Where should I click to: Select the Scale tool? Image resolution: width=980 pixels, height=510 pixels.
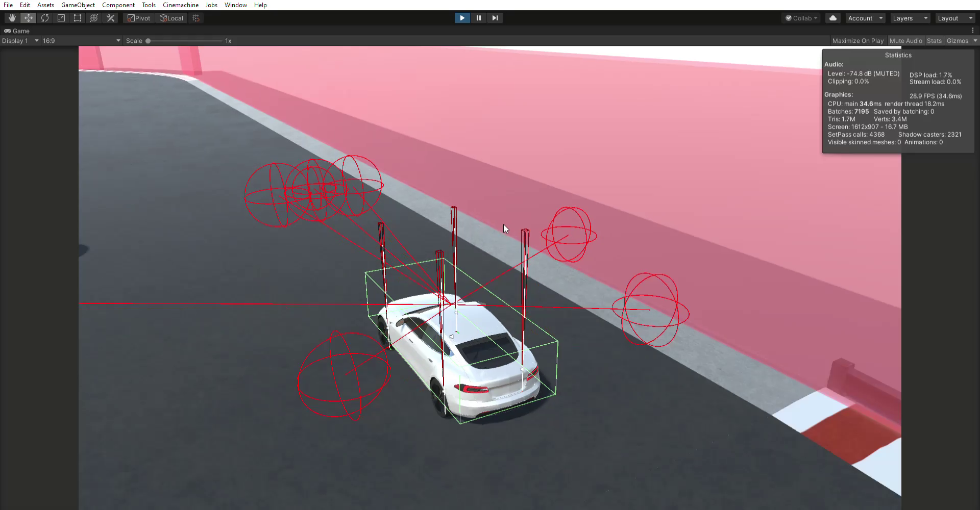point(61,18)
